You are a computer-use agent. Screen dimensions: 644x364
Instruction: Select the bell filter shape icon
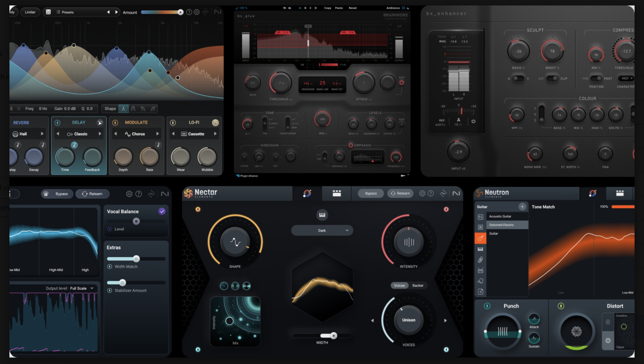click(x=123, y=109)
